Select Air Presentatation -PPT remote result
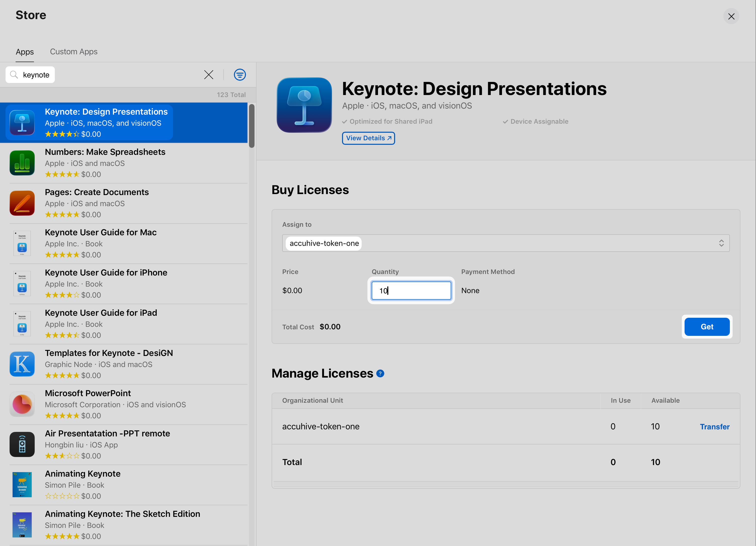This screenshot has width=756, height=546. coord(124,444)
